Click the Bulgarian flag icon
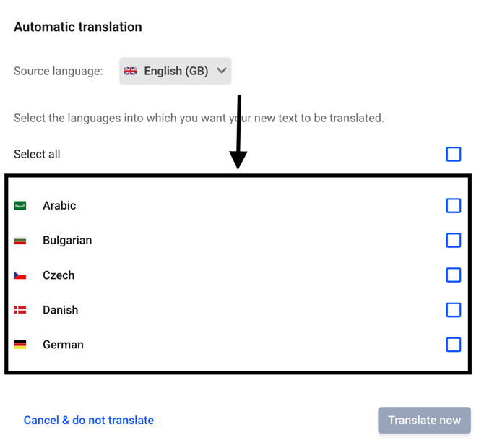The height and width of the screenshot is (448, 484). pos(20,241)
